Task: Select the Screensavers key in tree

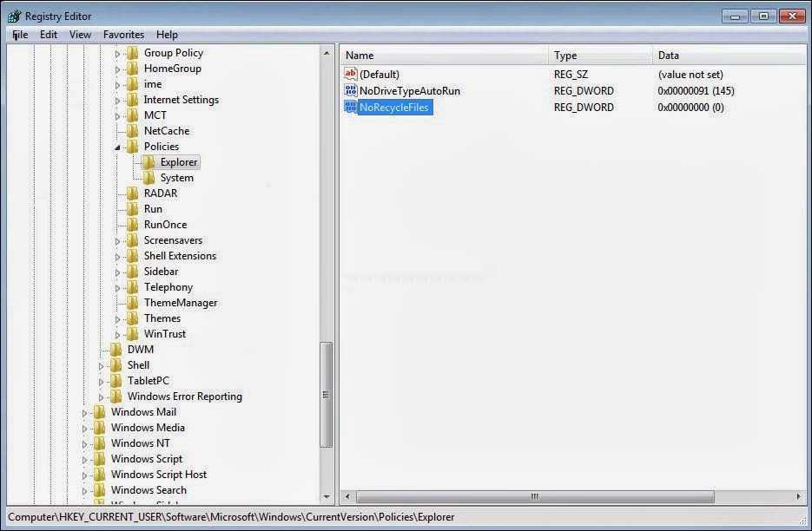Action: point(173,240)
